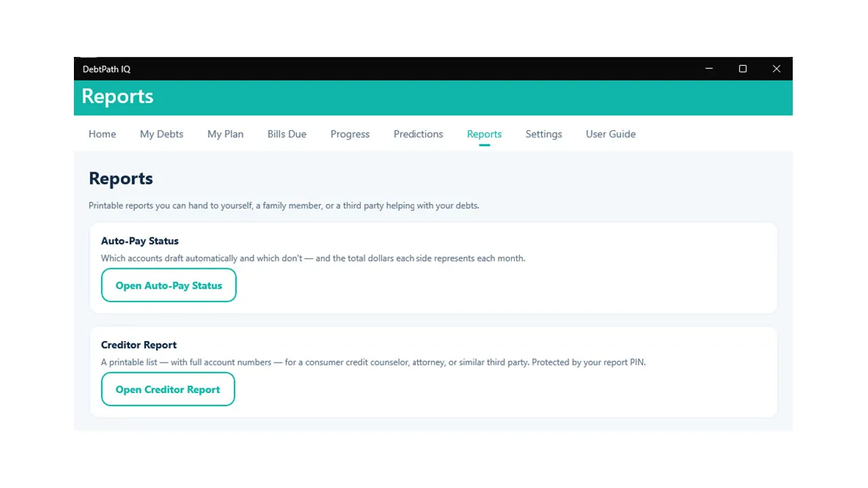This screenshot has width=868, height=488.
Task: Click the Reports header in teal banner
Action: [x=117, y=96]
